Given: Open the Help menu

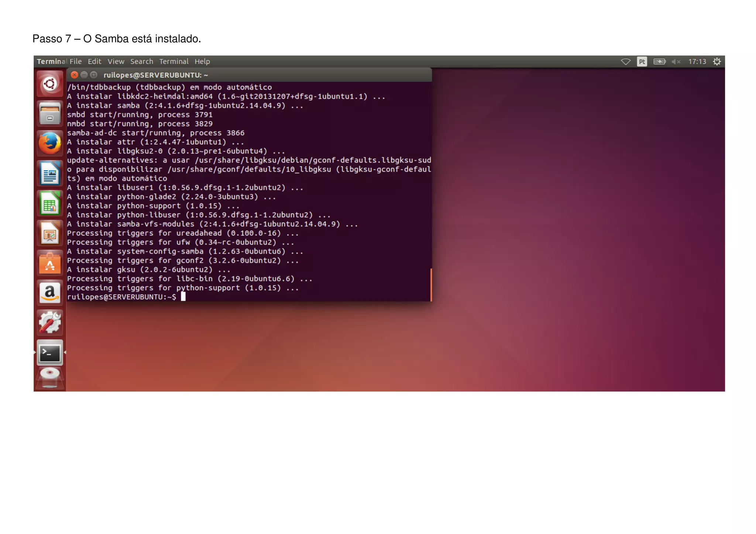Looking at the screenshot, I should coord(202,62).
